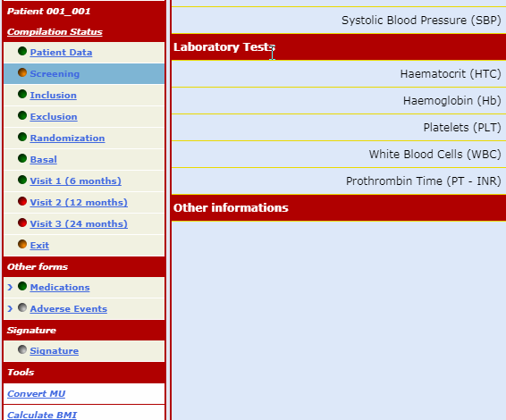Click red status dot beside Visit 2

(x=22, y=201)
